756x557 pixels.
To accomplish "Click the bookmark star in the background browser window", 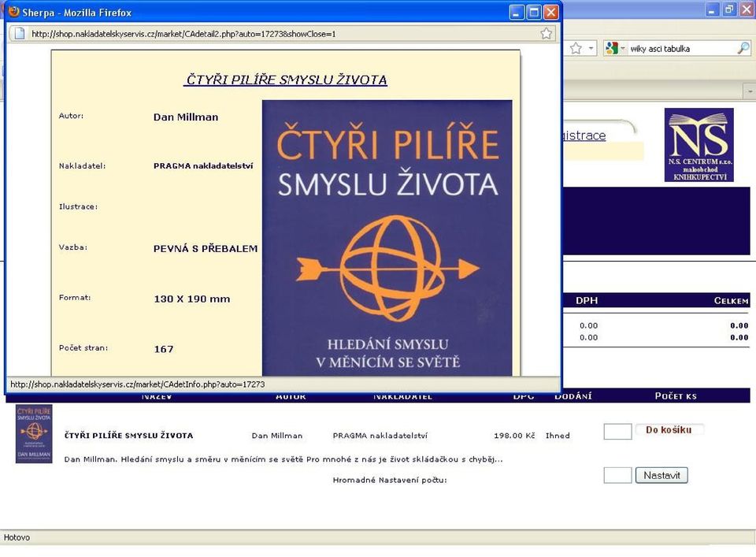I will click(x=576, y=48).
